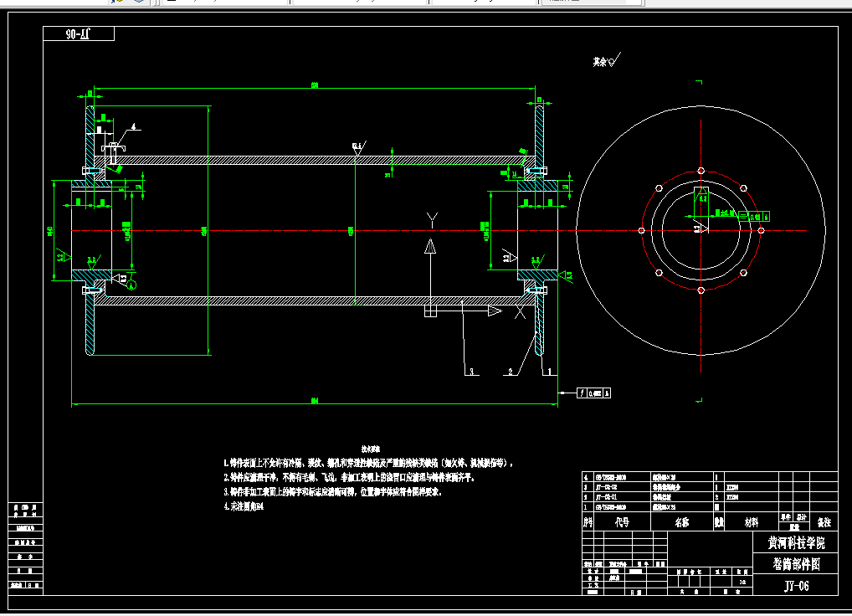Image resolution: width=852 pixels, height=616 pixels.
Task: Select part callout number 1 label
Action: click(x=549, y=372)
